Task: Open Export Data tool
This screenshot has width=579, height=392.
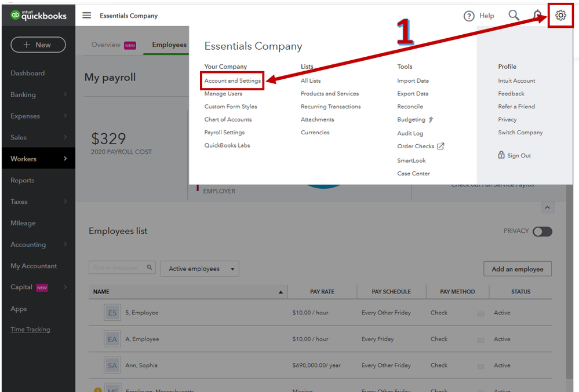Action: (413, 94)
